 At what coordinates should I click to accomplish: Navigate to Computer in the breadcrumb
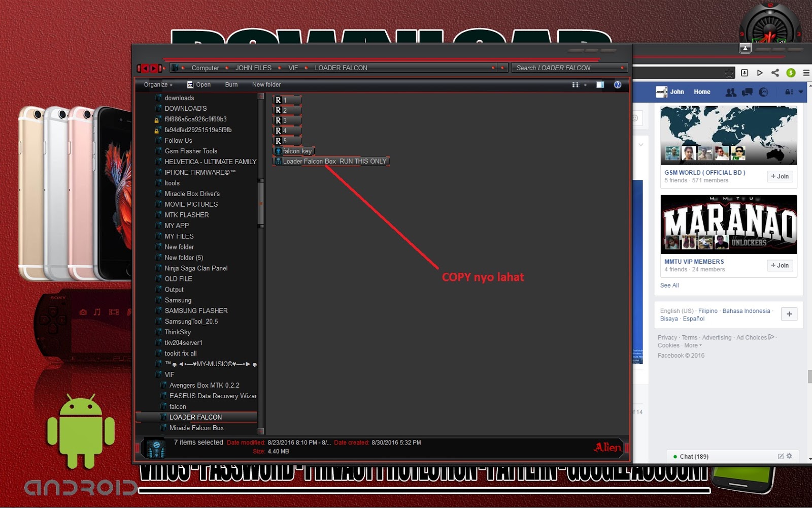pyautogui.click(x=205, y=68)
